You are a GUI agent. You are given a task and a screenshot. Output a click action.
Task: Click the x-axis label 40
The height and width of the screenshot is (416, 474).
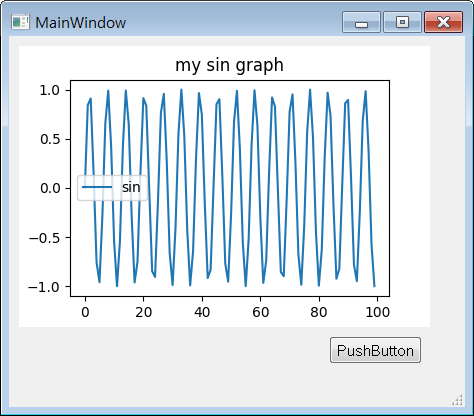[202, 312]
